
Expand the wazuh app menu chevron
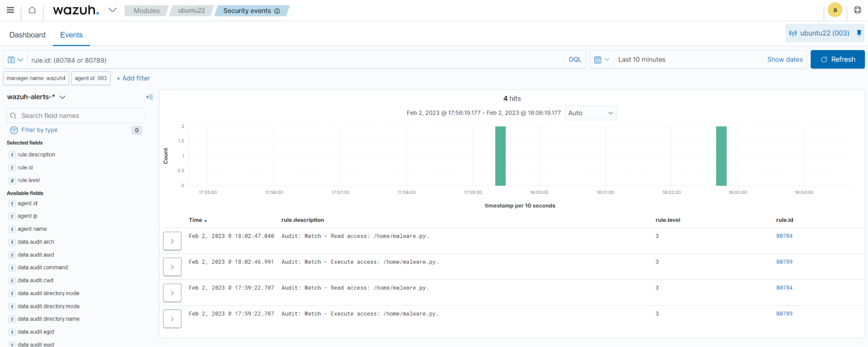112,10
